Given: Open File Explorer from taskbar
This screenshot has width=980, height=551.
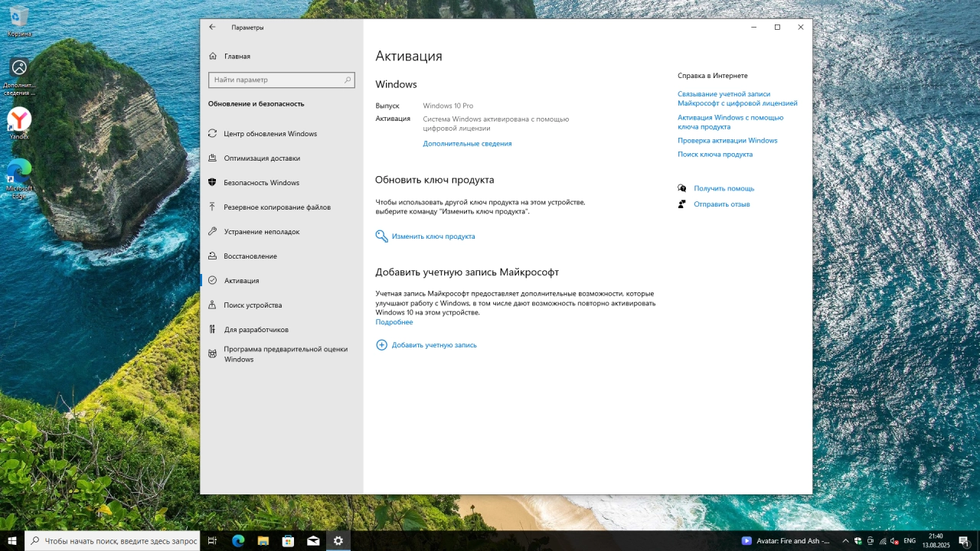Looking at the screenshot, I should [x=263, y=540].
